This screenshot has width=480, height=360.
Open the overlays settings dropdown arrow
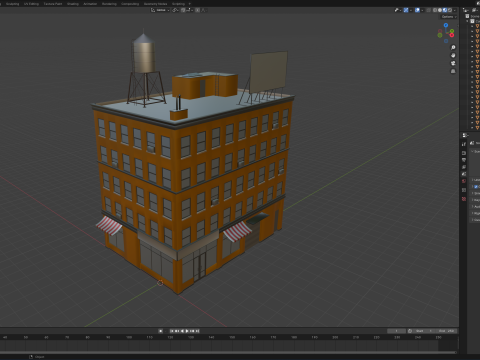(422, 10)
